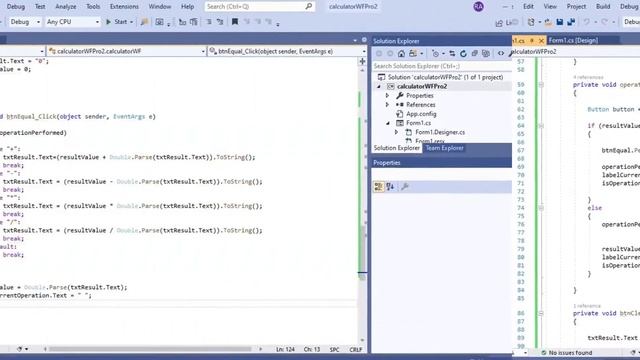Viewport: 640px width, 360px height.
Task: Click View Code icon in Solution Explorer
Action: (x=501, y=53)
